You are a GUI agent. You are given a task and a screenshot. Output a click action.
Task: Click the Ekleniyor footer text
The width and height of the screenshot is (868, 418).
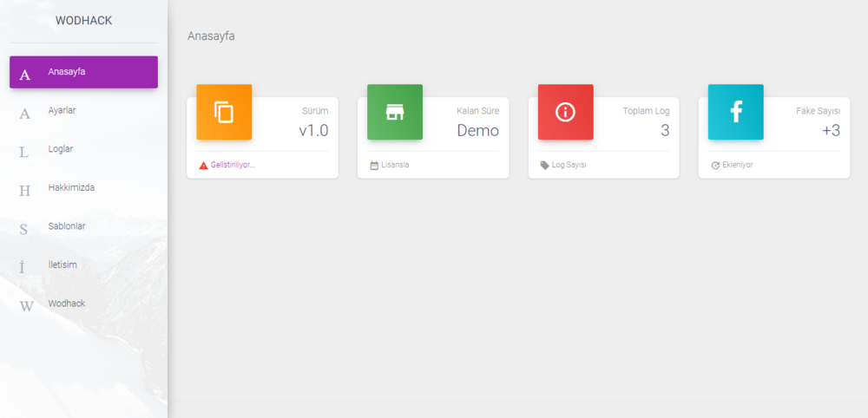point(738,166)
